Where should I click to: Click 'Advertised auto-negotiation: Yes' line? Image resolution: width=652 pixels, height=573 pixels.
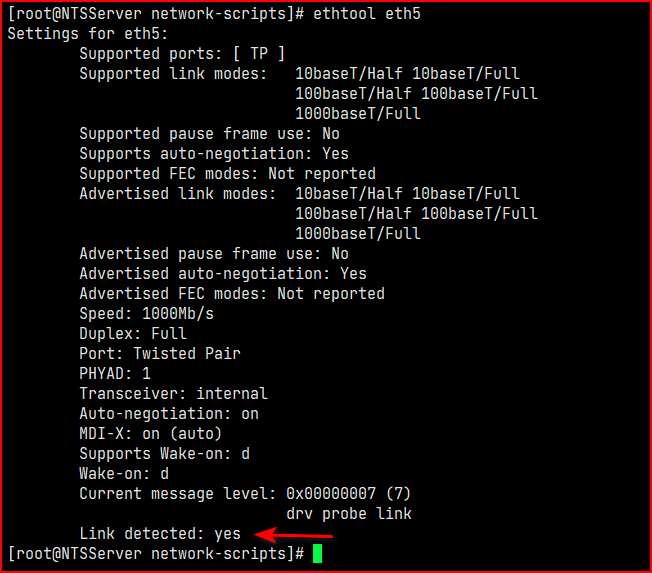tap(223, 273)
